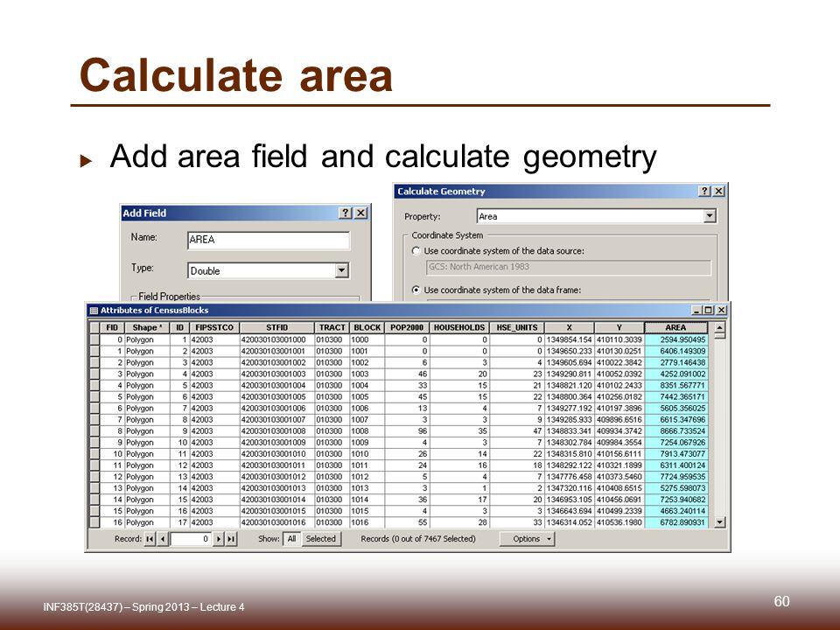Open the field Type dropdown showing Double
This screenshot has height=630, width=840.
click(x=342, y=270)
